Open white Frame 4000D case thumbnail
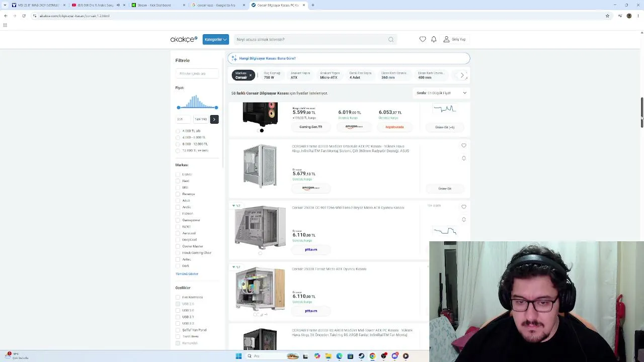Screen dimensions: 644x362 pos(260,166)
